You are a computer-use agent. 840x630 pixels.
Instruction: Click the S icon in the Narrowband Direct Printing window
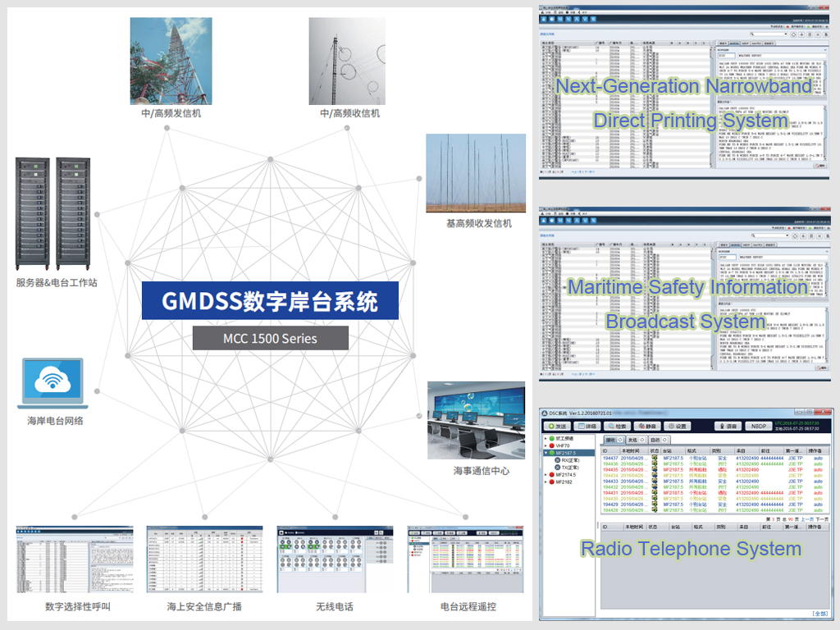pyautogui.click(x=593, y=20)
